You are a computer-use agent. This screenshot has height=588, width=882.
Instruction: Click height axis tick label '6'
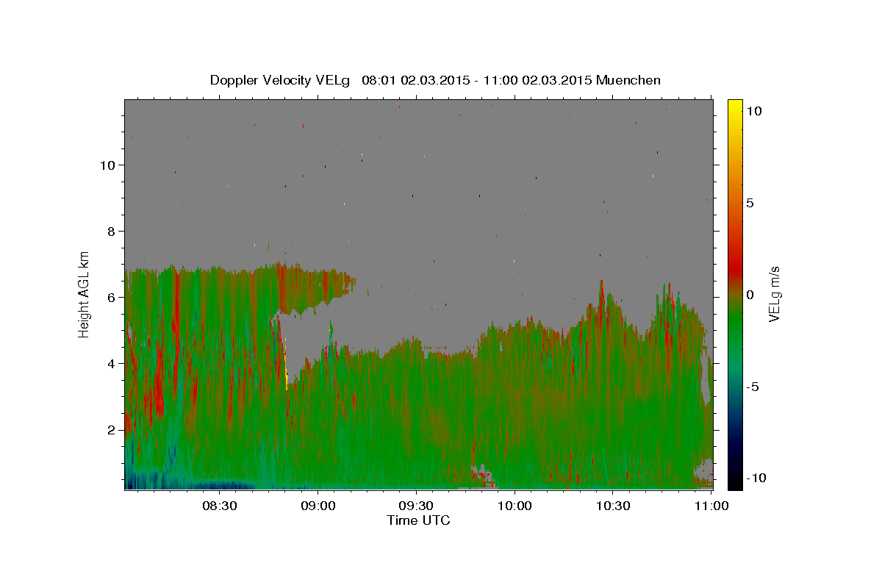point(112,298)
